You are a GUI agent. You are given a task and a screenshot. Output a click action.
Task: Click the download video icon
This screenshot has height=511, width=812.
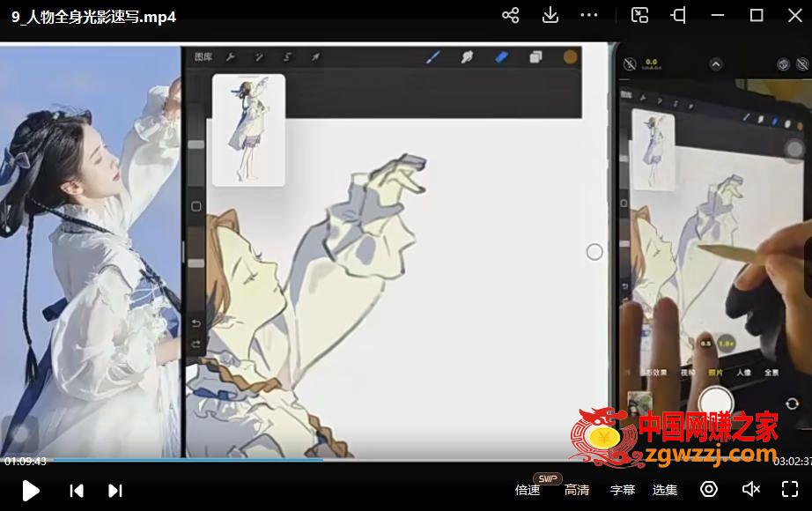coord(550,15)
